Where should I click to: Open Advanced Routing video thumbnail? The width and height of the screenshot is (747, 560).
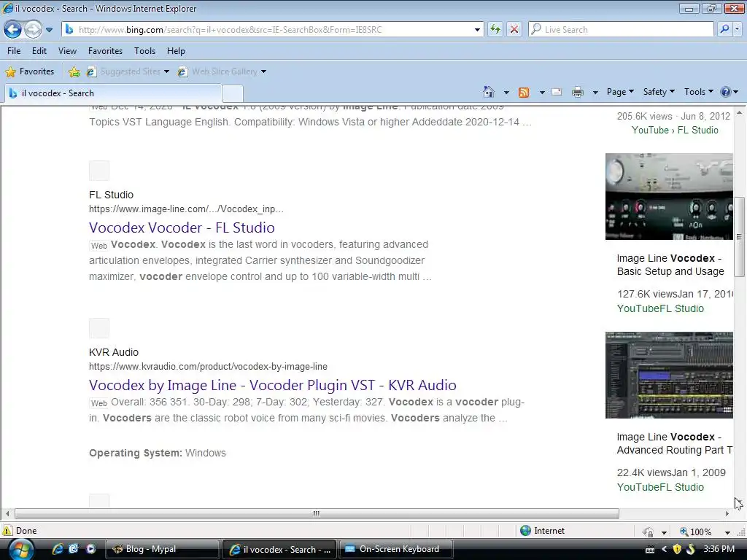(669, 376)
